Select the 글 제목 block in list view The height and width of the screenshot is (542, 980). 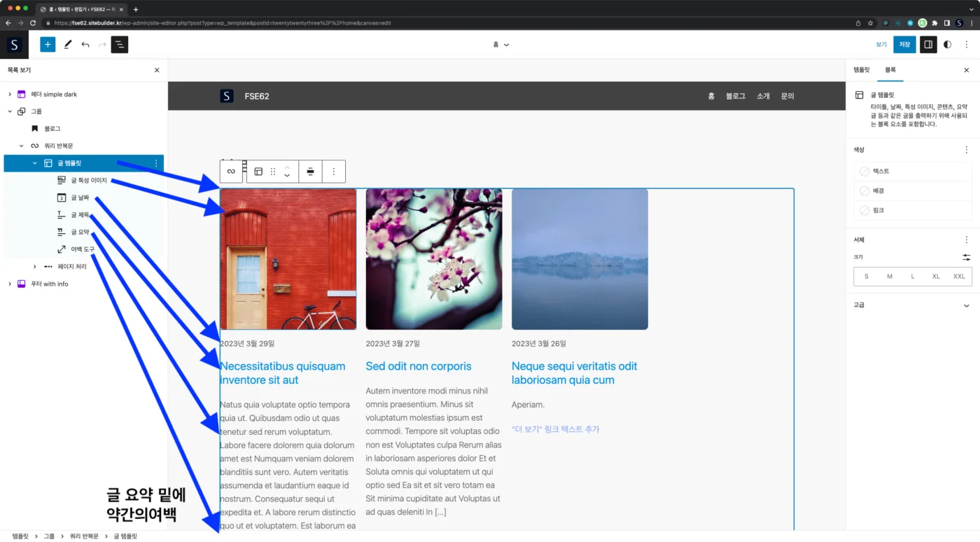tap(80, 215)
